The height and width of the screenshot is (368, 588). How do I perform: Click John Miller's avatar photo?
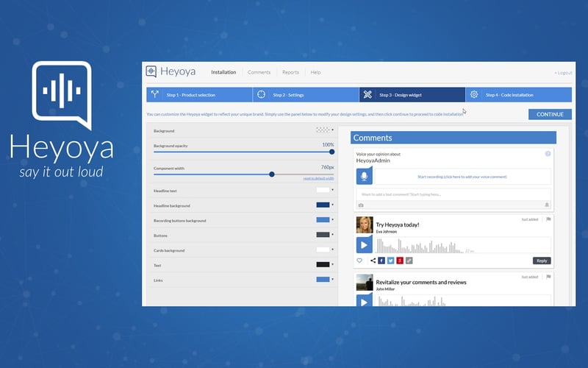click(365, 282)
